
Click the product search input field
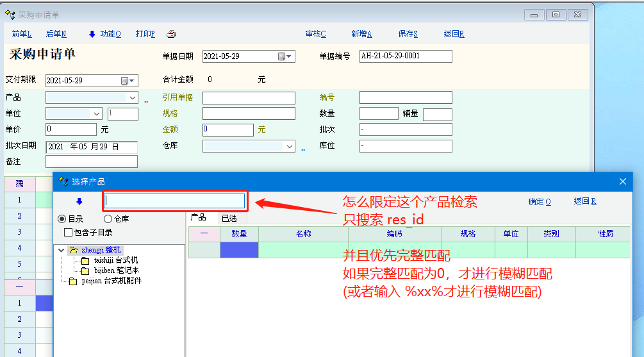[x=174, y=201]
